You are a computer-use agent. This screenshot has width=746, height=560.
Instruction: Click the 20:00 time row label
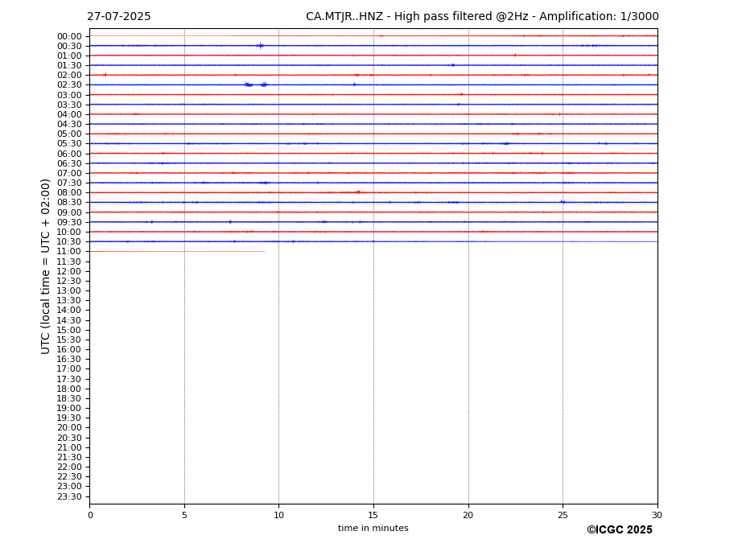click(x=69, y=428)
